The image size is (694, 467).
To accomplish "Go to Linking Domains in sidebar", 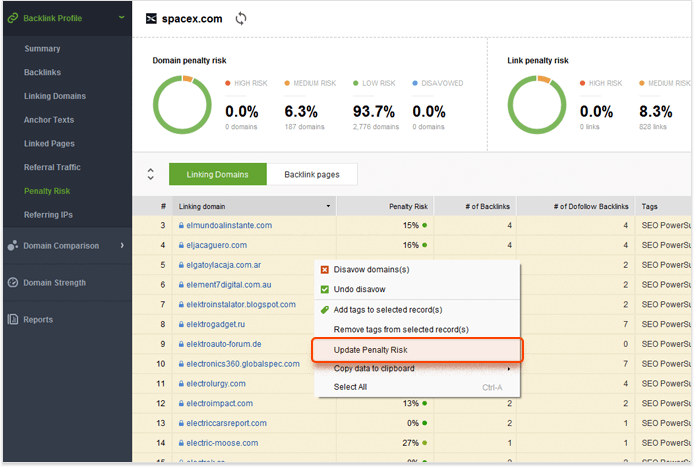I will click(x=55, y=96).
